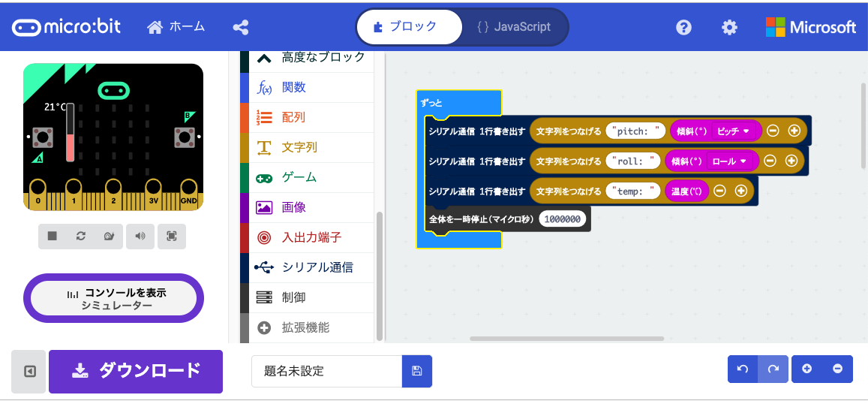Click ダウンロード (Download) button

[136, 371]
